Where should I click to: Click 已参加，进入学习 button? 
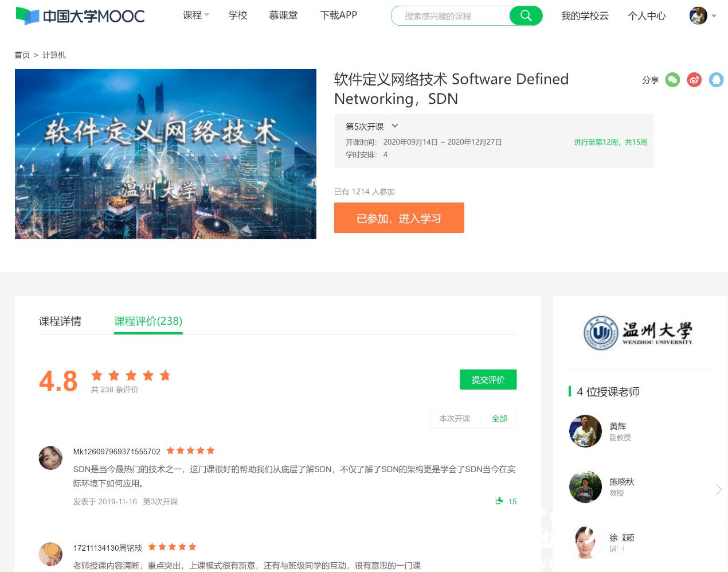[x=399, y=218]
